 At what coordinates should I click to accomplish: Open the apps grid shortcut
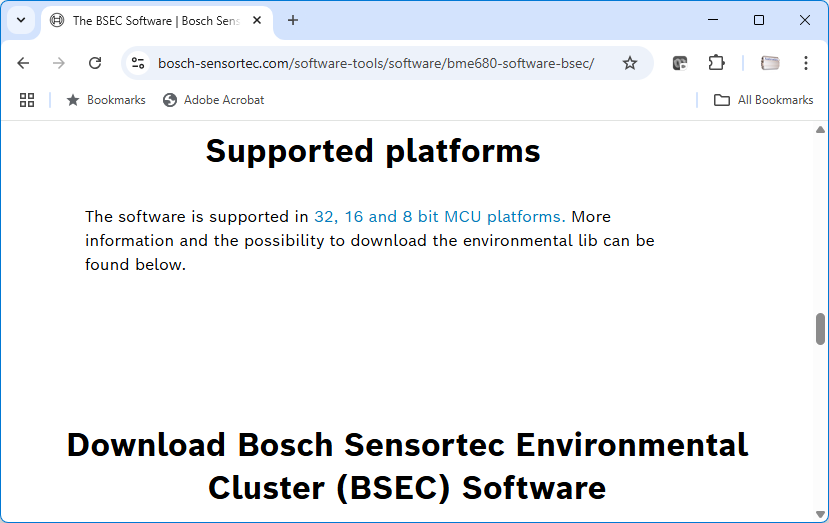(x=27, y=100)
